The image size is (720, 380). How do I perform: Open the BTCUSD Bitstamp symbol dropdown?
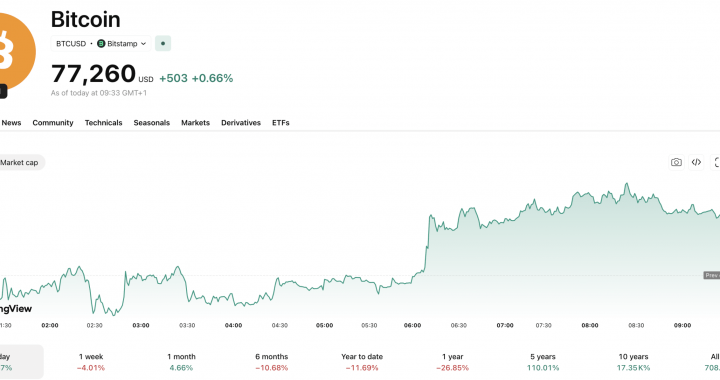pyautogui.click(x=101, y=44)
